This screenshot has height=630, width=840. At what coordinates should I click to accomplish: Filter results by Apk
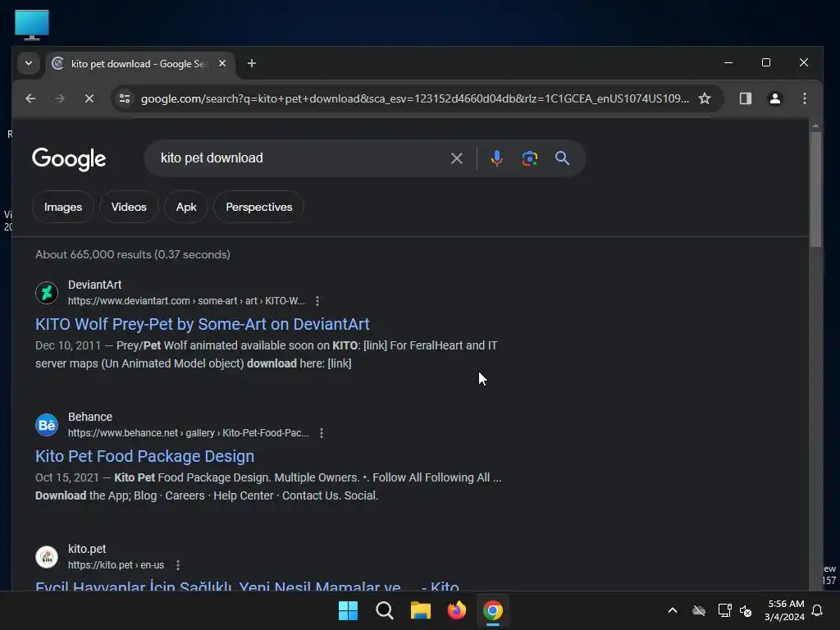tap(186, 207)
